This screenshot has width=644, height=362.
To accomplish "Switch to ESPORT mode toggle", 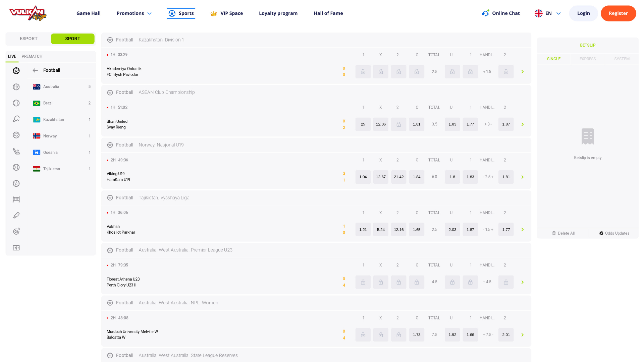I will [x=29, y=39].
